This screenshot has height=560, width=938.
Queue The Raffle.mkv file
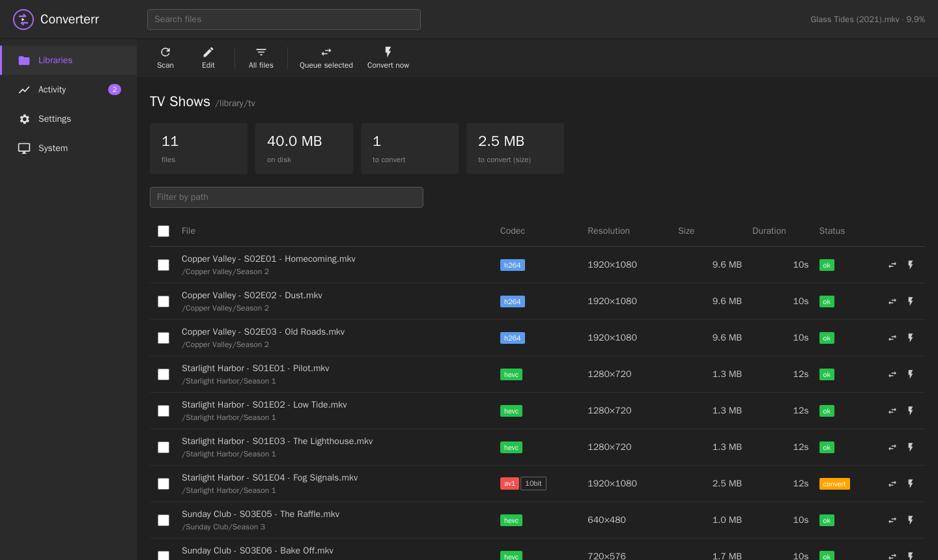point(892,520)
